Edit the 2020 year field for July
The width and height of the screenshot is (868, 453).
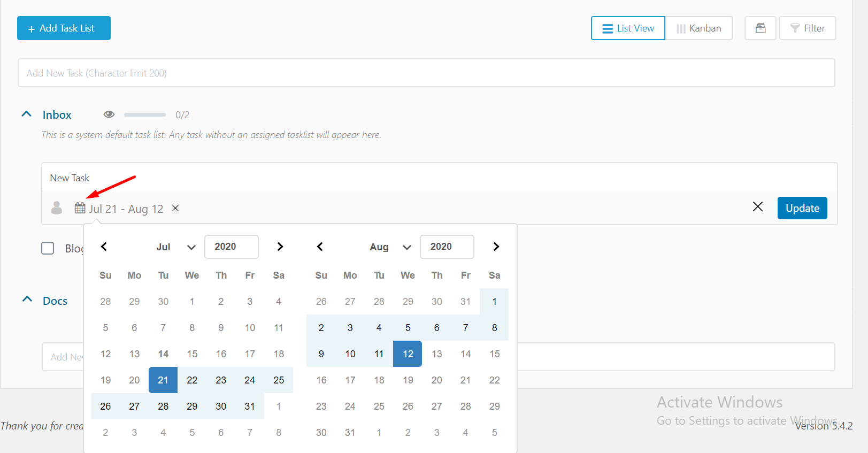(x=232, y=247)
